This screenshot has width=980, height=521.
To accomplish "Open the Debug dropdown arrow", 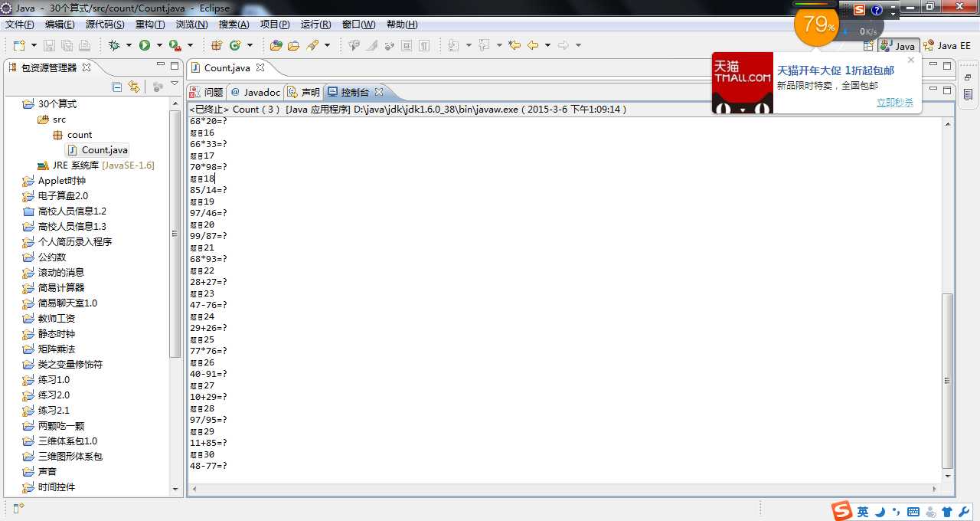I will (128, 46).
